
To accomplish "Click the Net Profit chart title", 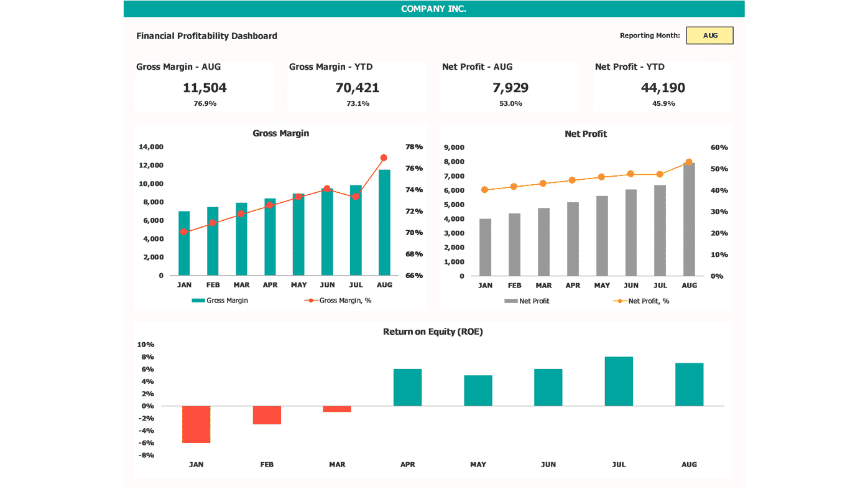I will click(586, 134).
